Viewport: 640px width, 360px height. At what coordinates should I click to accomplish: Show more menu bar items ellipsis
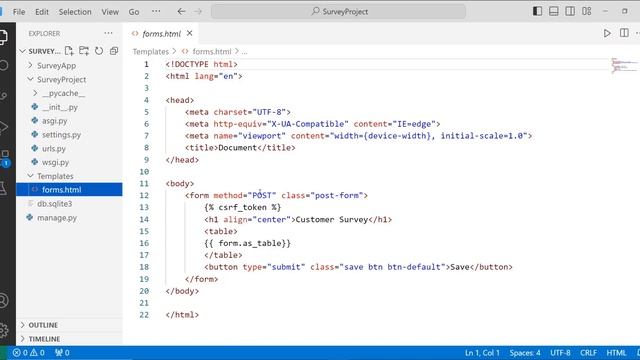pyautogui.click(x=156, y=11)
